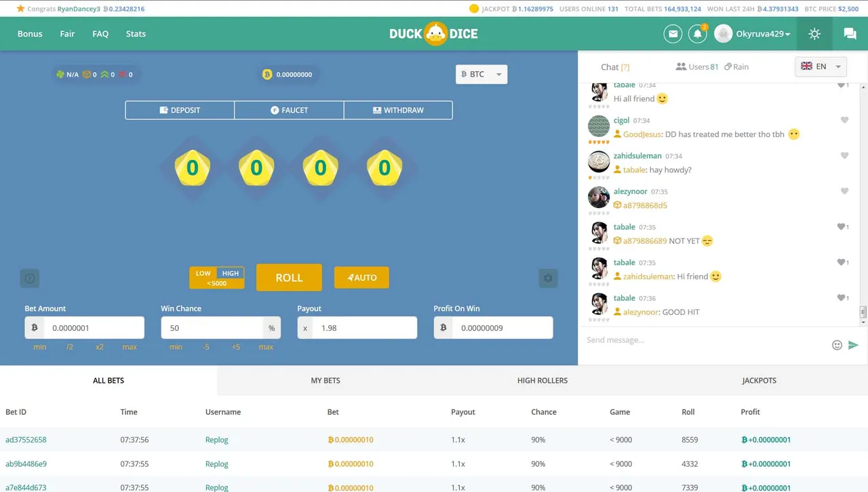Switch to the JACKPOTS tab
This screenshot has width=868, height=492.
[x=759, y=380]
